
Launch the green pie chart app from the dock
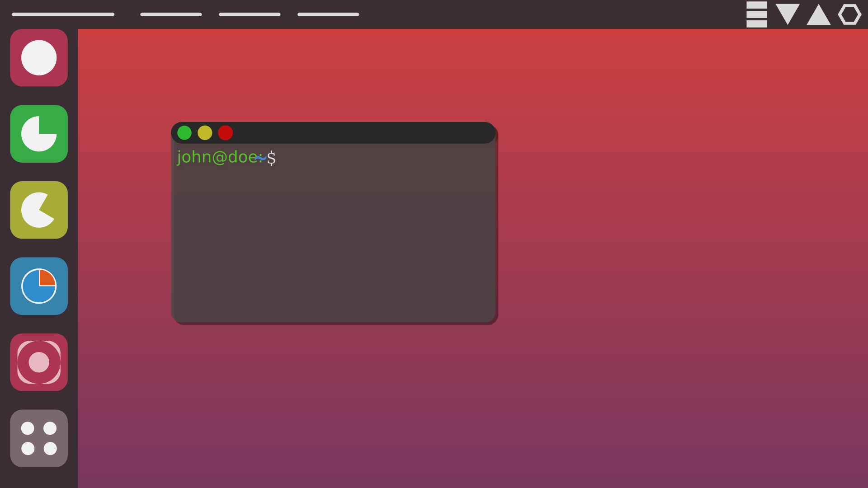(x=39, y=133)
